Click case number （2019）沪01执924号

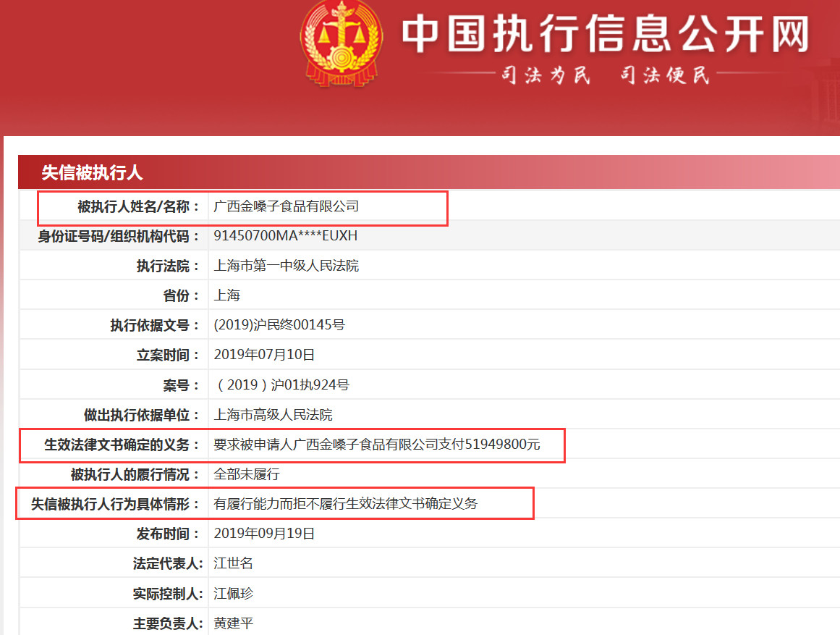tap(281, 385)
